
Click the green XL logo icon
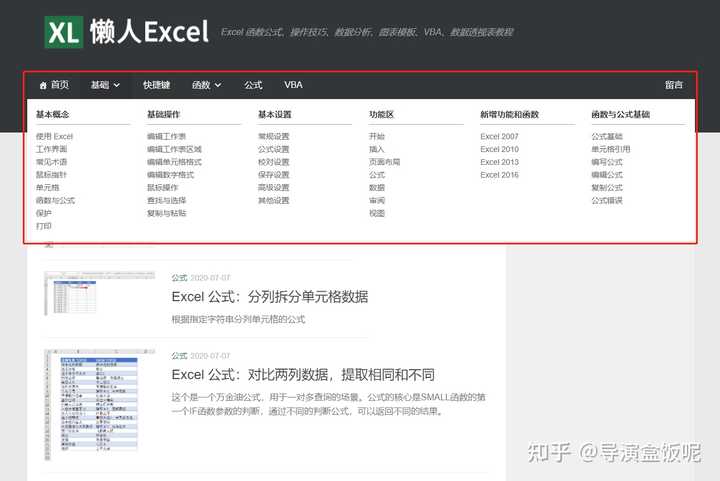point(64,32)
